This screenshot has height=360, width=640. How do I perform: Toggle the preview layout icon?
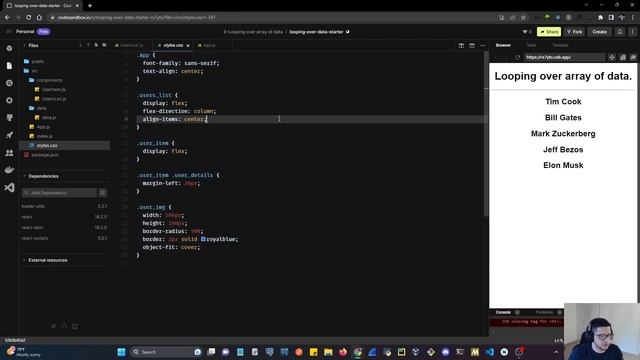coord(472,46)
